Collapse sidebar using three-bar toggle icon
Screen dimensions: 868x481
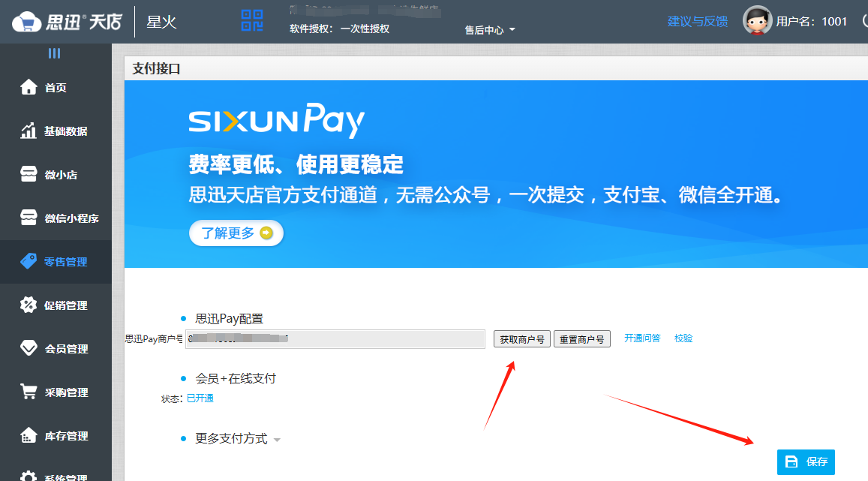(x=54, y=53)
